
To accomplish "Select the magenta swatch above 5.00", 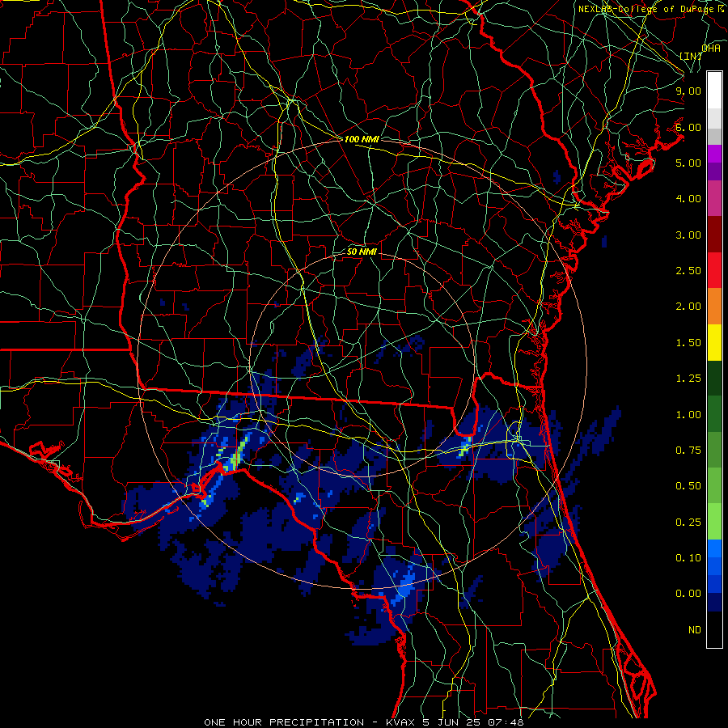I will (x=714, y=154).
